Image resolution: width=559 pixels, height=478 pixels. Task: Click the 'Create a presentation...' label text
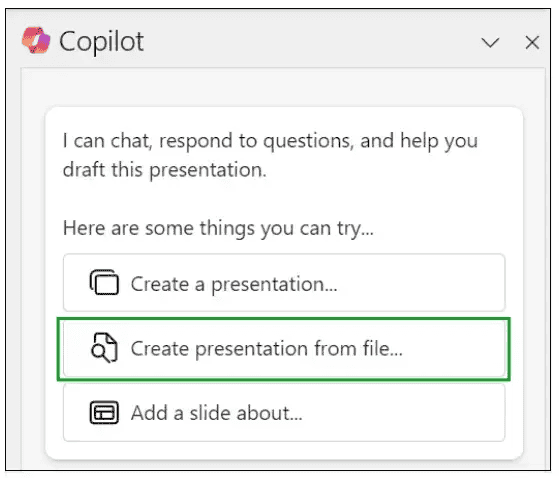click(234, 284)
